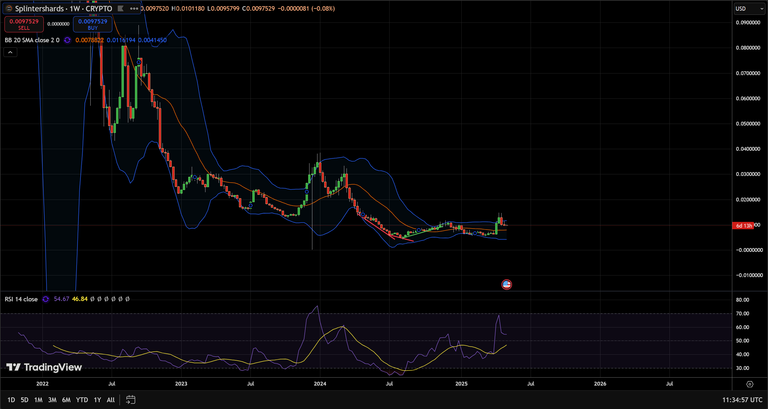Click the 11:34:57 UTC timezone clock
Viewport: 768px width, 409px height.
[x=743, y=400]
